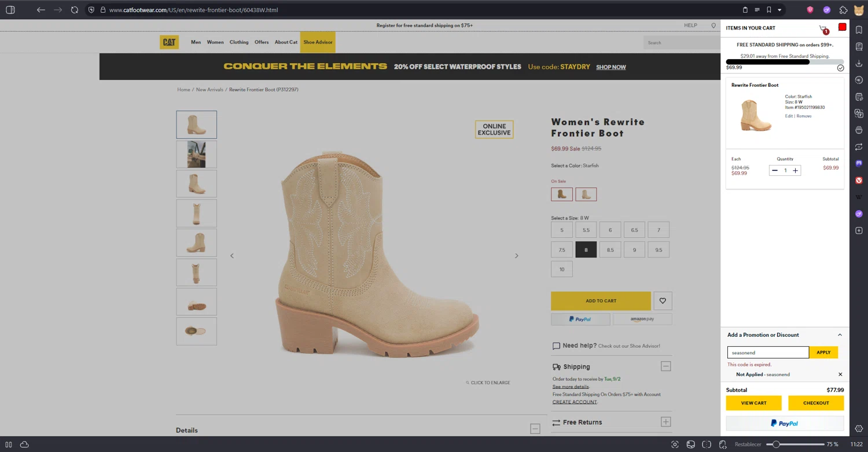Open the cat profile avatar
The width and height of the screenshot is (868, 452).
point(859,10)
